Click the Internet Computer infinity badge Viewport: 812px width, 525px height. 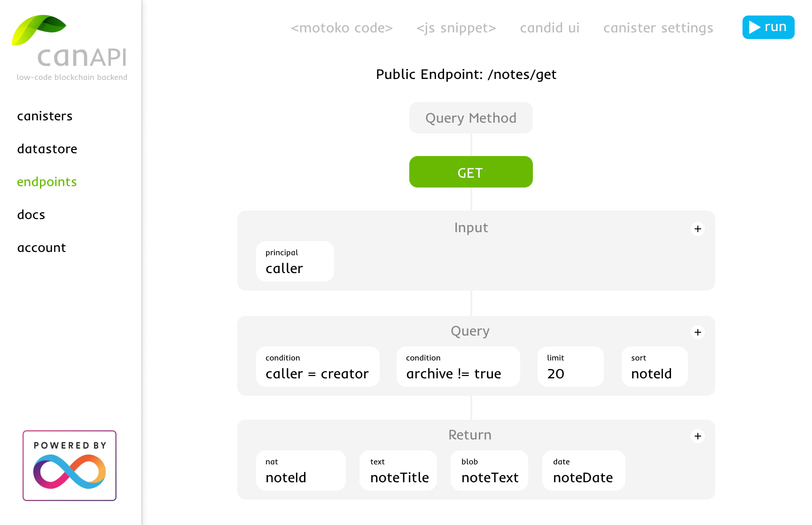[69, 465]
